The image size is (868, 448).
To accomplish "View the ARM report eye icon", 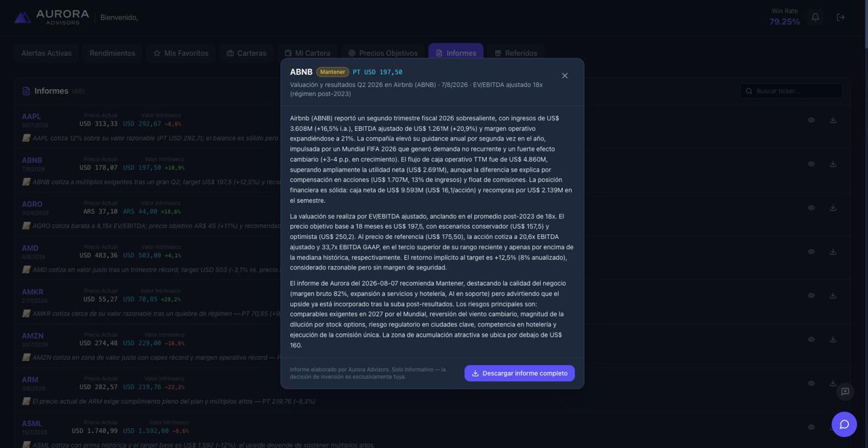I will (x=811, y=383).
